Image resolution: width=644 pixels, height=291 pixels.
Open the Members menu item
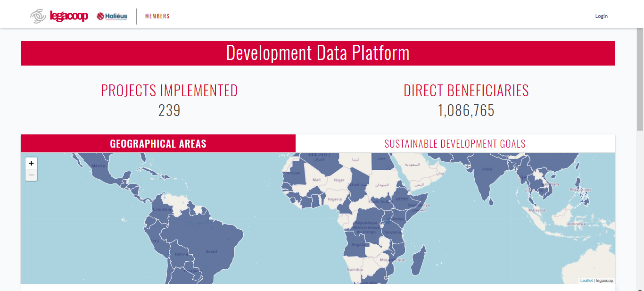[157, 16]
